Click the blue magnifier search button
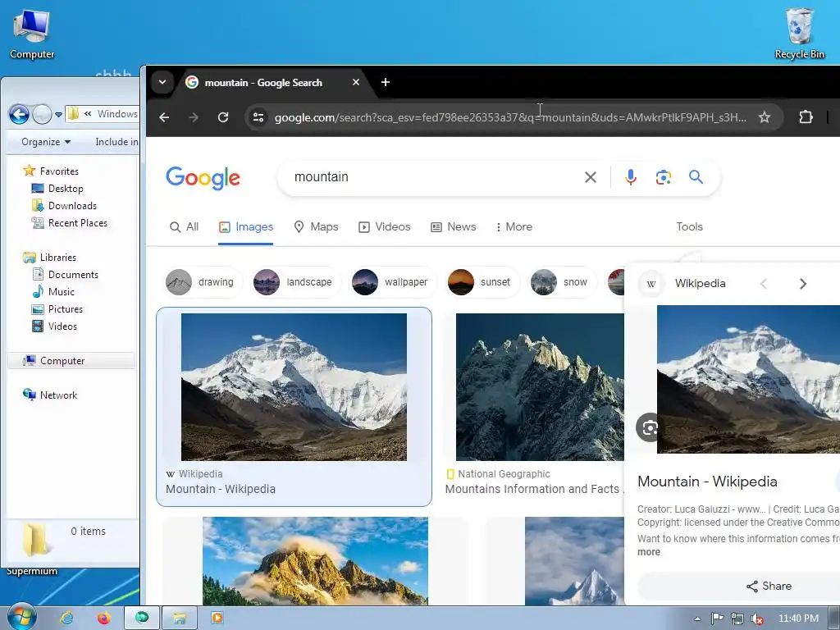The image size is (840, 630). [x=696, y=177]
